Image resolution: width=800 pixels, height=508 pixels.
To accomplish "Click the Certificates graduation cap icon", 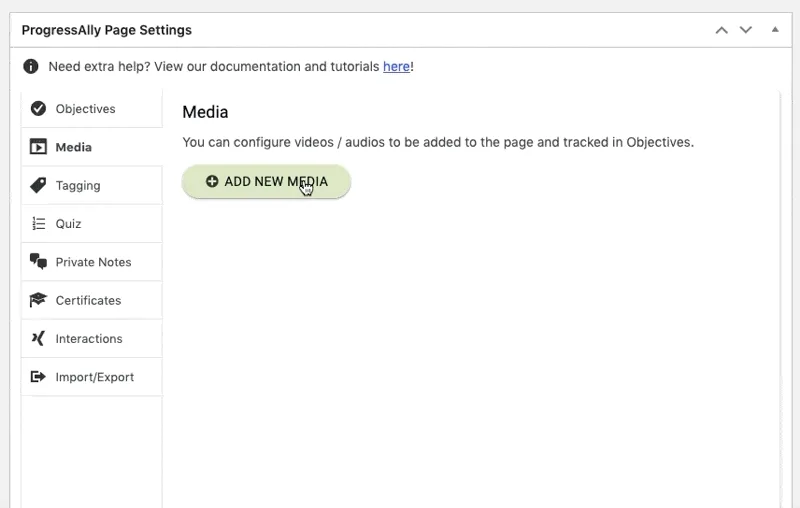I will point(38,300).
